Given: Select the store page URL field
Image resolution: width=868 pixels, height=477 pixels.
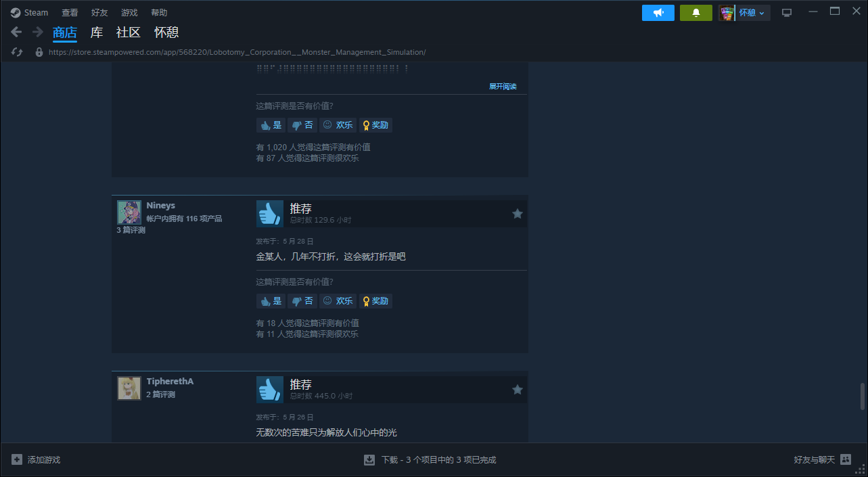Looking at the screenshot, I should [x=237, y=52].
